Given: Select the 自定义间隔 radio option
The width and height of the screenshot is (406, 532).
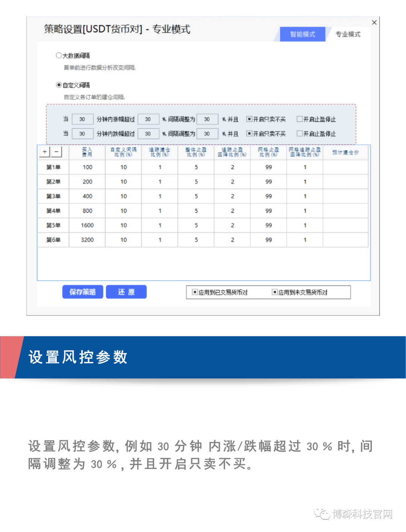Looking at the screenshot, I should (59, 85).
